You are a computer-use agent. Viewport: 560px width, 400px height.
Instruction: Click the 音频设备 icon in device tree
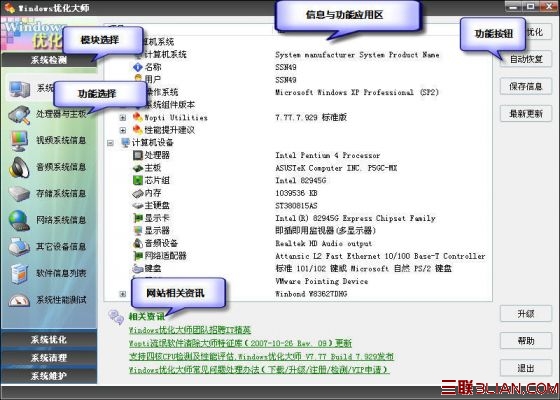click(x=138, y=243)
